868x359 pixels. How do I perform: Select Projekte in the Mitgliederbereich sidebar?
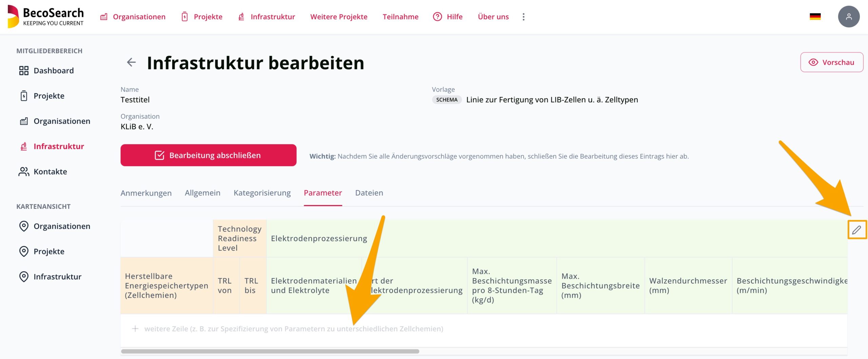(49, 96)
